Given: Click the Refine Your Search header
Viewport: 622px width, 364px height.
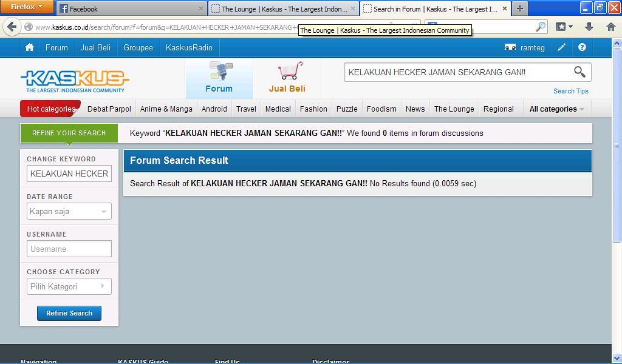Looking at the screenshot, I should (69, 133).
